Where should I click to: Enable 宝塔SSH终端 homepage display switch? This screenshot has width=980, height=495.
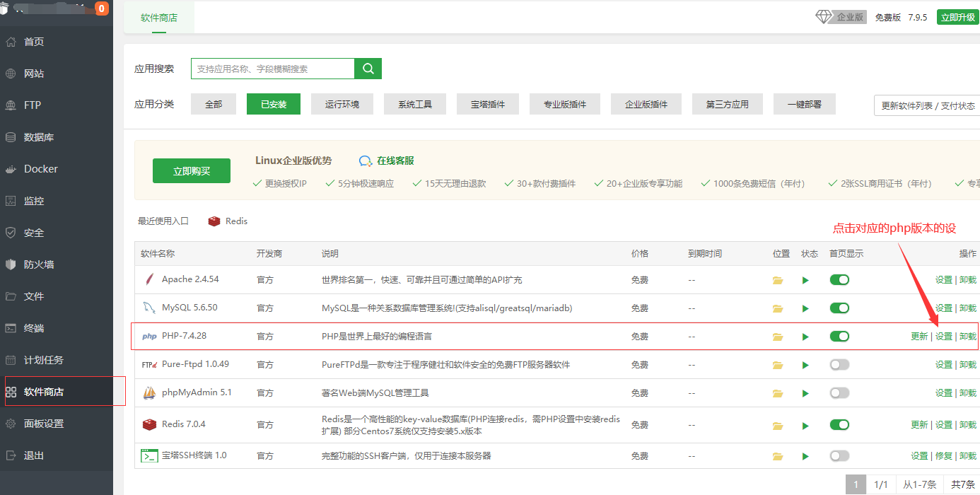point(839,456)
